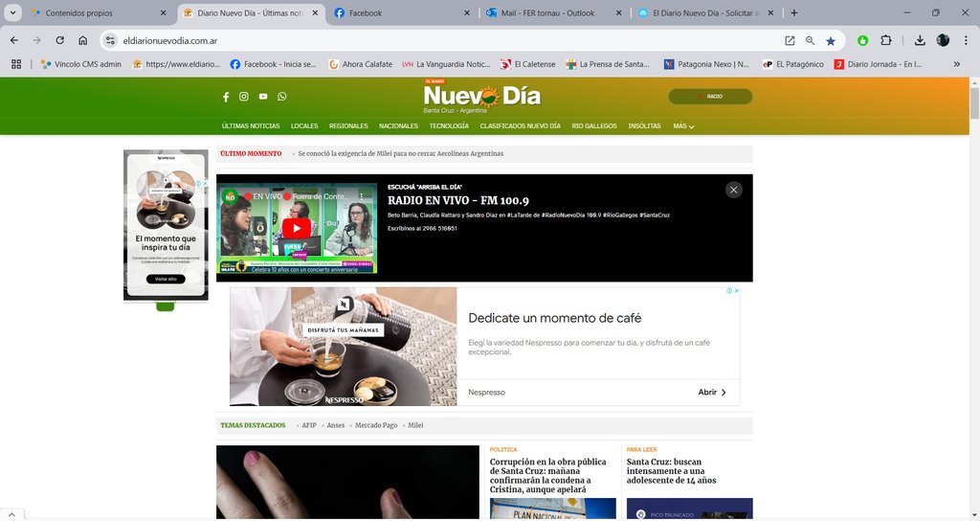This screenshot has width=980, height=521.
Task: Open the Facebook icon in site header
Action: coord(226,97)
